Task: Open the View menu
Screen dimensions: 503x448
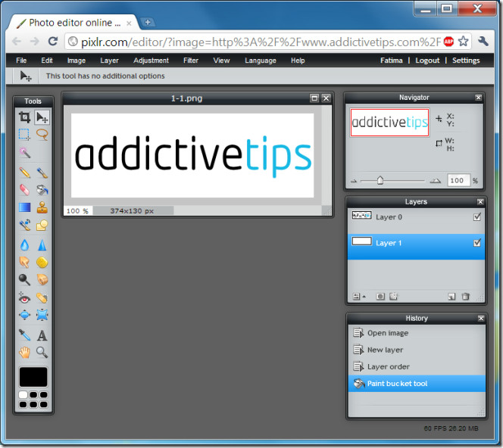Action: coord(221,61)
